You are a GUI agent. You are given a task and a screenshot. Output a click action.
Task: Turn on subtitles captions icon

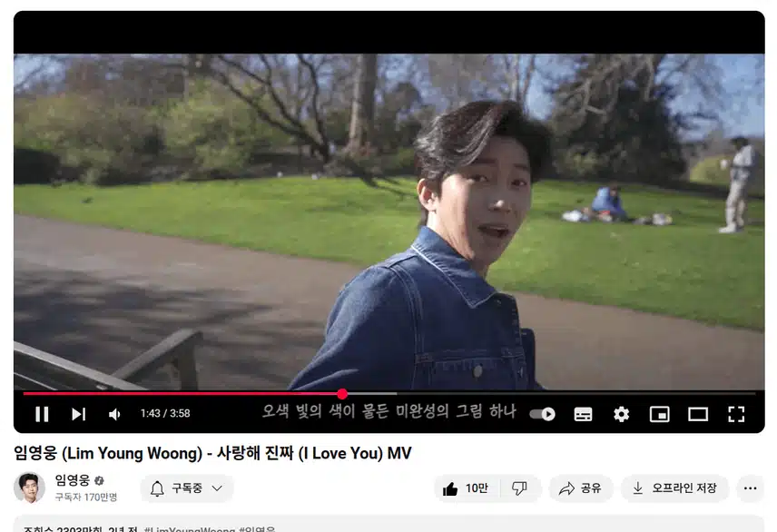click(x=583, y=414)
